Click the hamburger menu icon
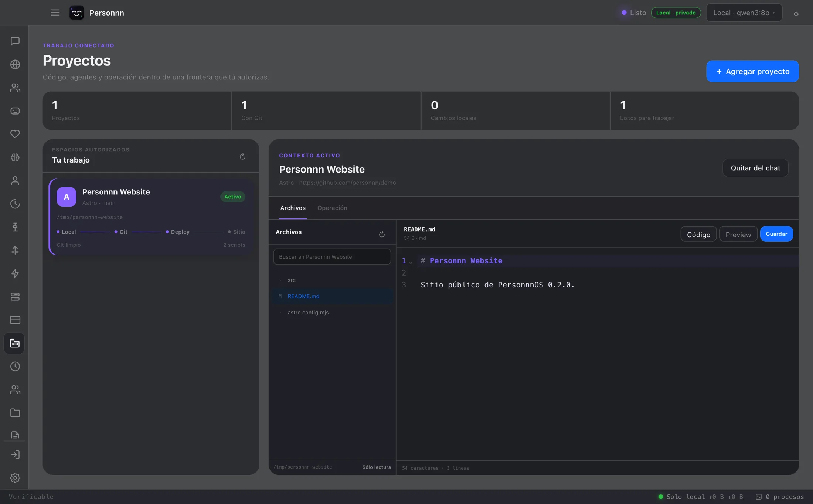This screenshot has width=813, height=504. pyautogui.click(x=55, y=13)
